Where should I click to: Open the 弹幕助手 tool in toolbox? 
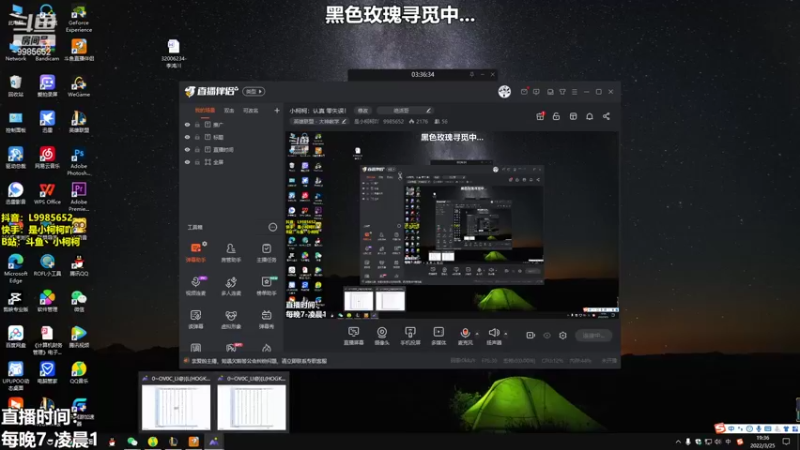pyautogui.click(x=195, y=253)
